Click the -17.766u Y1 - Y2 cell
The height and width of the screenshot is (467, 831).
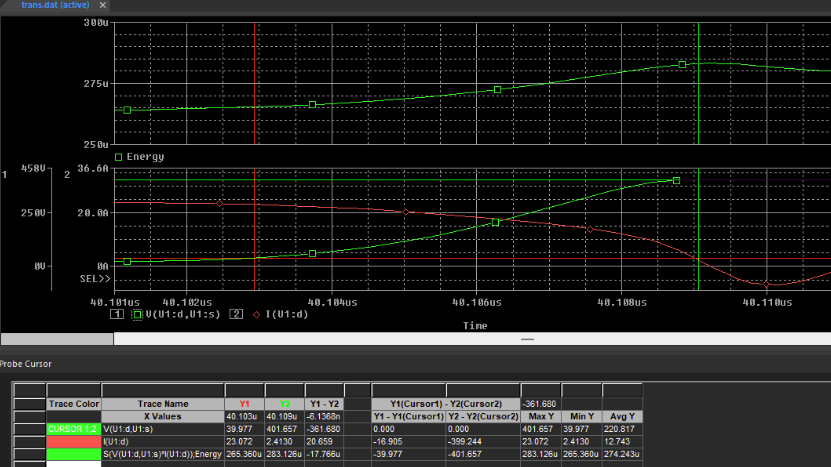coord(324,454)
